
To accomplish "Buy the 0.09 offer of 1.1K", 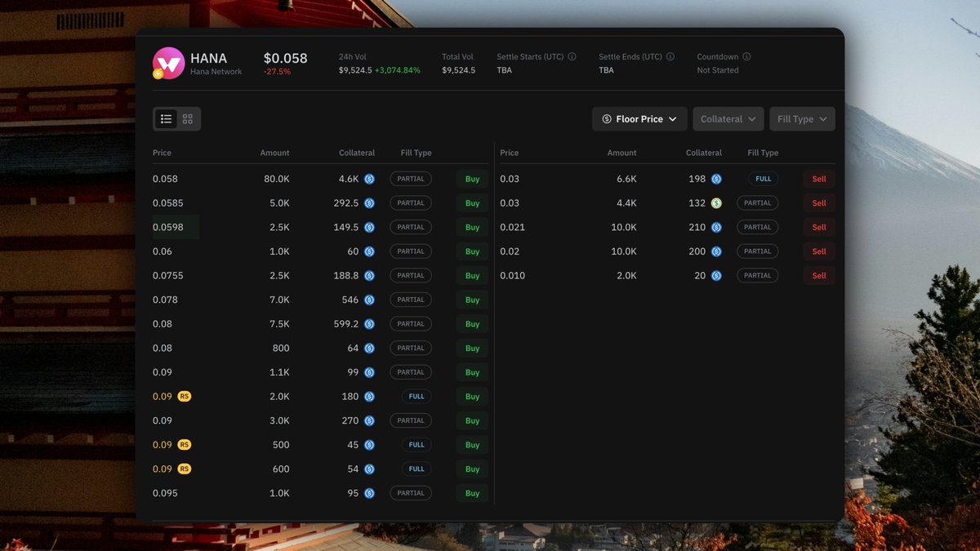I will (x=472, y=372).
